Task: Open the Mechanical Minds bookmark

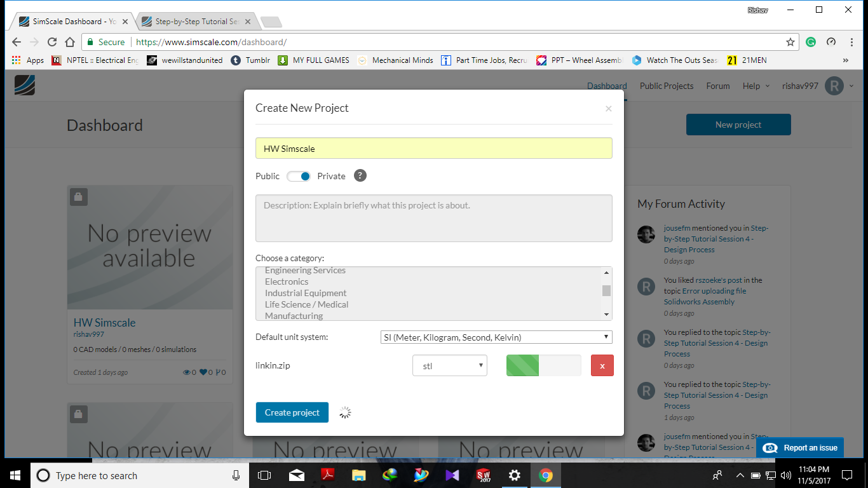Action: pyautogui.click(x=395, y=60)
